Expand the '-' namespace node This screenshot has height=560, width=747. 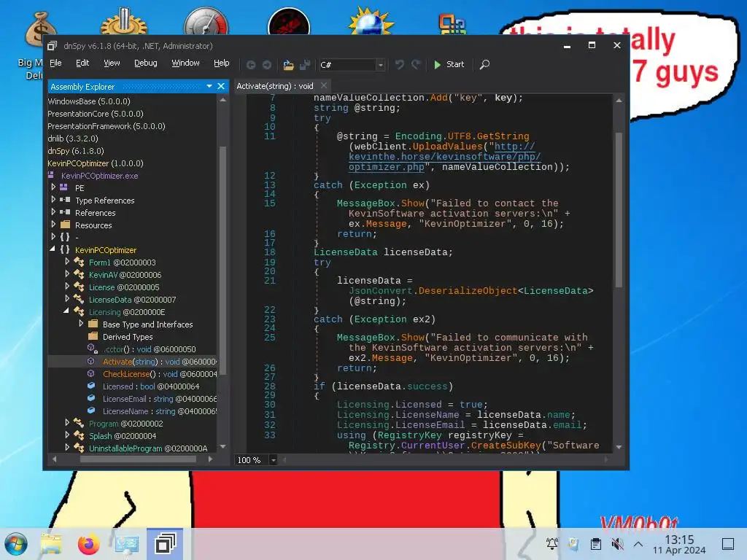pos(53,237)
